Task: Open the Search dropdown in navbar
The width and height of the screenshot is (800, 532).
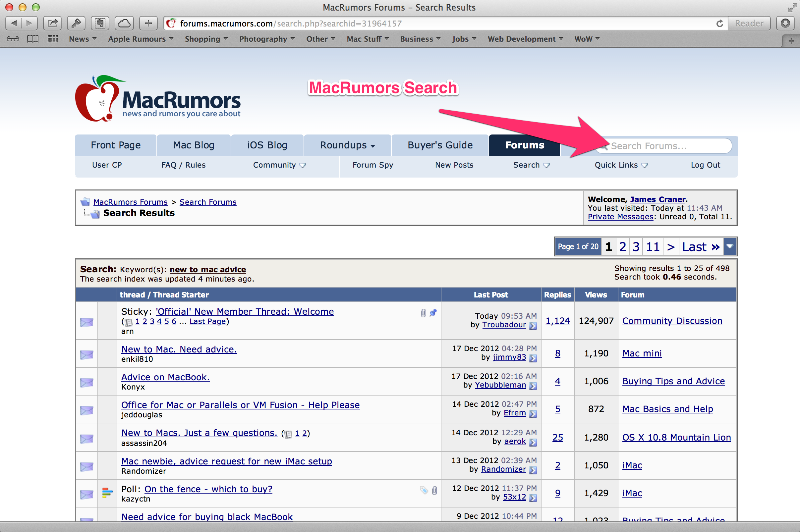Action: [532, 165]
